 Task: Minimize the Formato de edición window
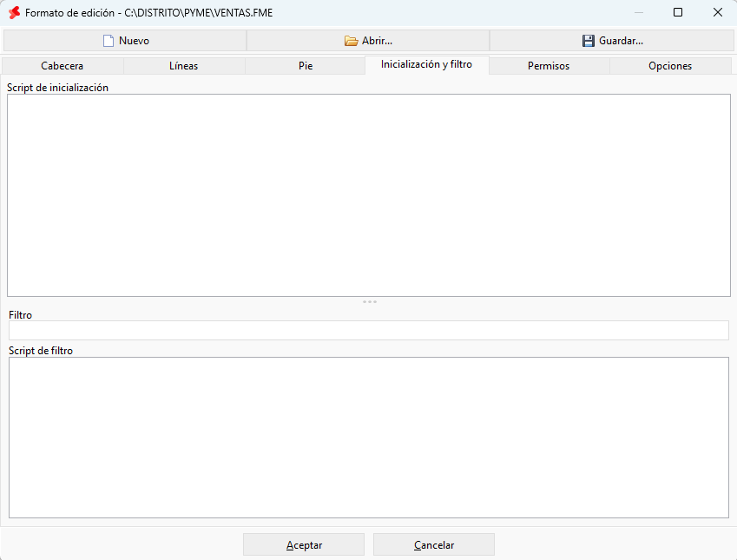point(639,13)
